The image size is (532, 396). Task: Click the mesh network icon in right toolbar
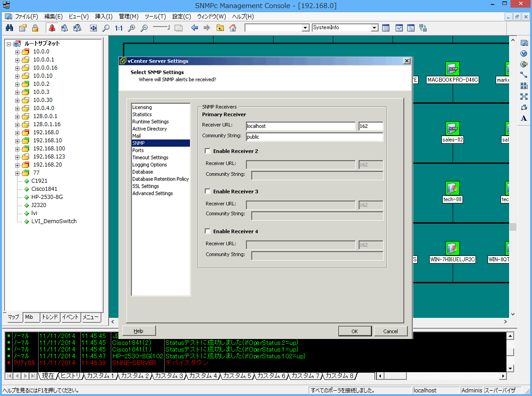524,97
